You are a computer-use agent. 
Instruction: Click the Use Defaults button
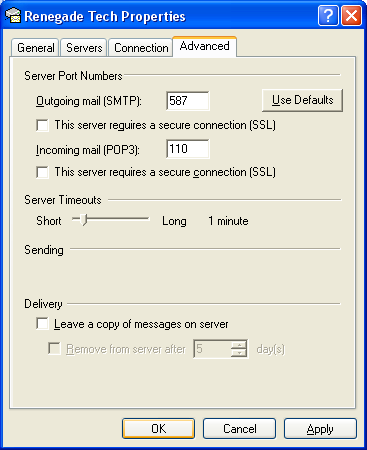point(302,100)
